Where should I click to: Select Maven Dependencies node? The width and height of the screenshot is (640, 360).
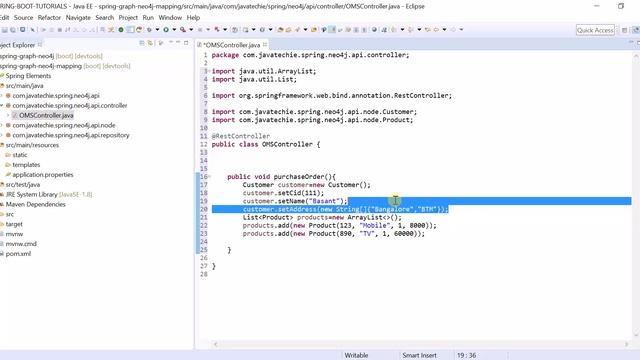[36, 204]
